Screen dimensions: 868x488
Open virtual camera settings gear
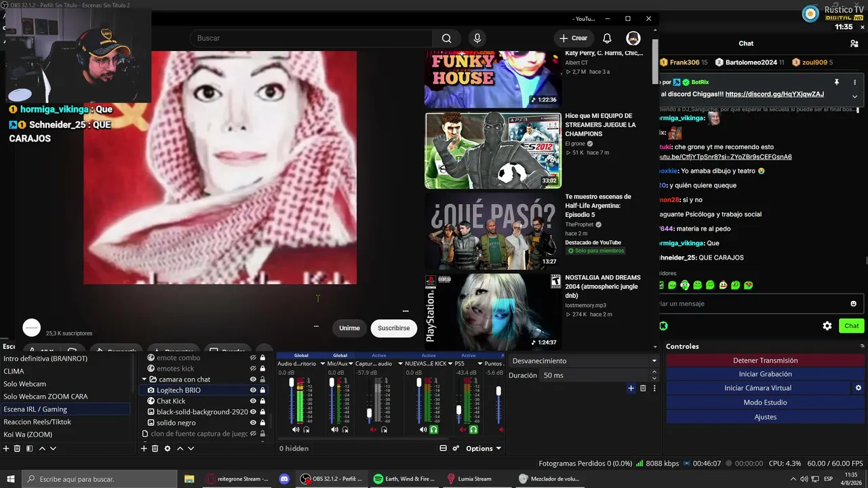[858, 388]
